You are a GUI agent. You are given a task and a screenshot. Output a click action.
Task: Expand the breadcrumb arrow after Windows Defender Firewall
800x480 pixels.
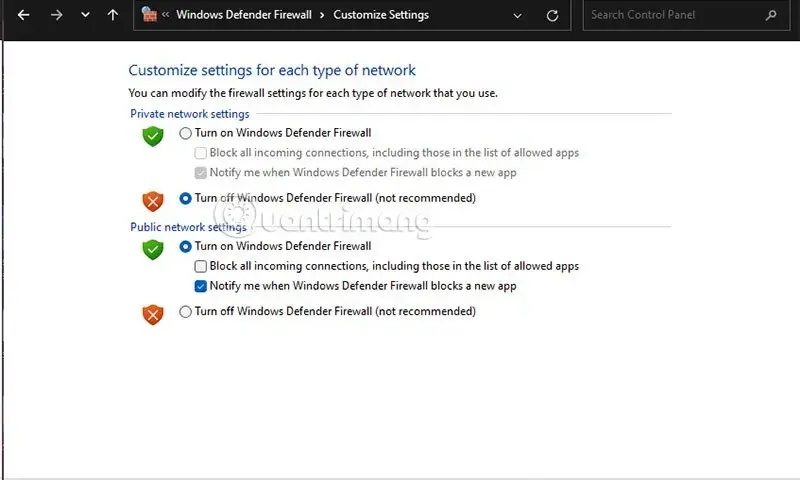tap(322, 15)
